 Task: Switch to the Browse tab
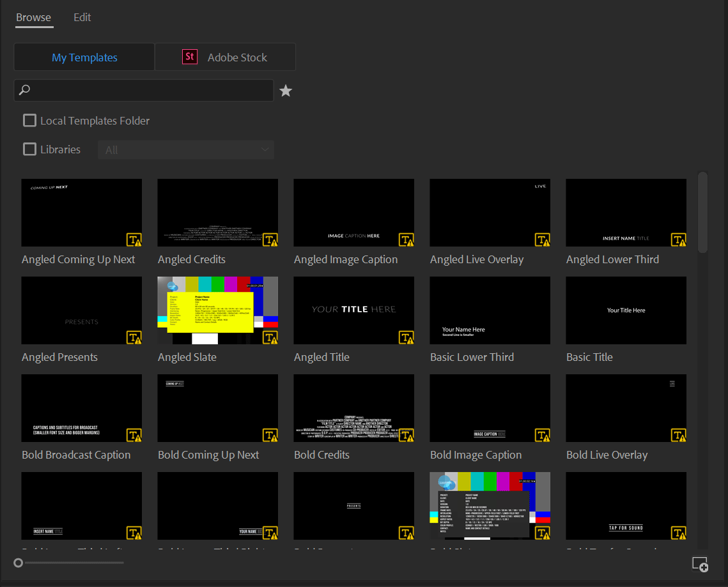point(33,18)
